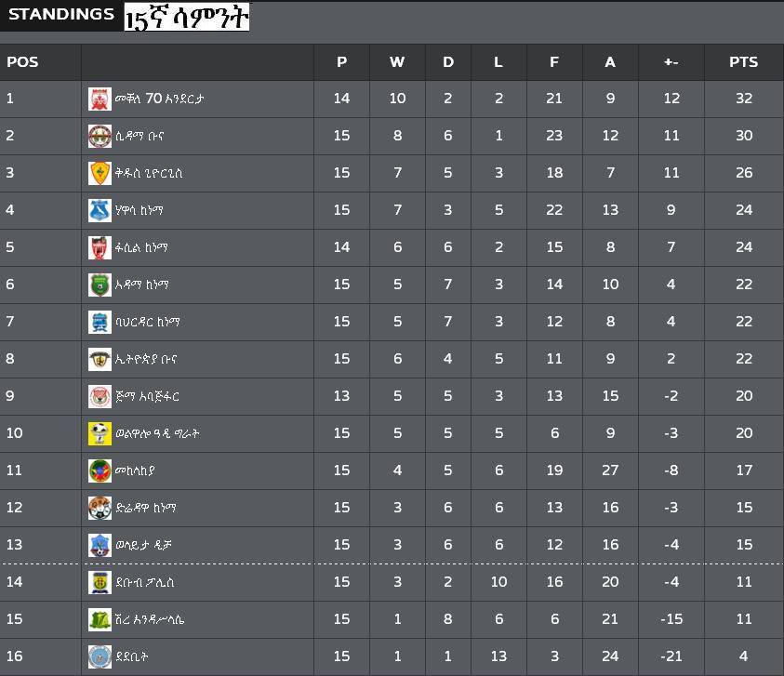
Task: Click the week 15 Amharic title label
Action: point(187,17)
